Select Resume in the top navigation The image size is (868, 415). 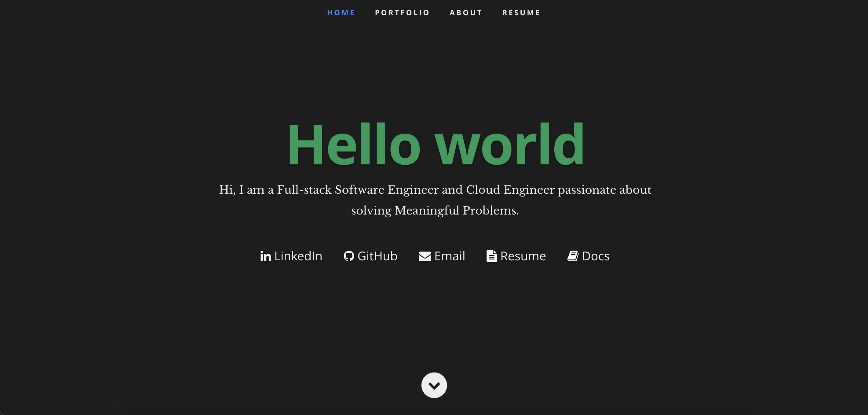point(521,13)
